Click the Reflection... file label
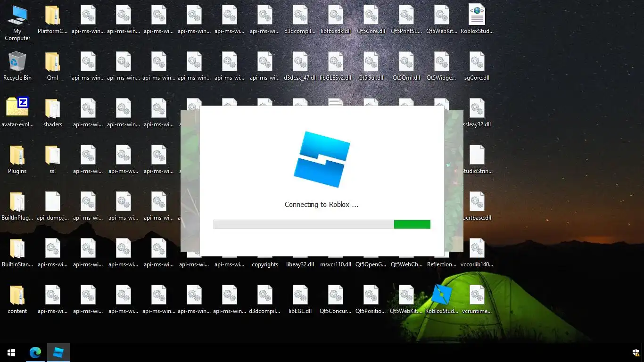Viewport: 644px width, 362px height. pos(442,264)
